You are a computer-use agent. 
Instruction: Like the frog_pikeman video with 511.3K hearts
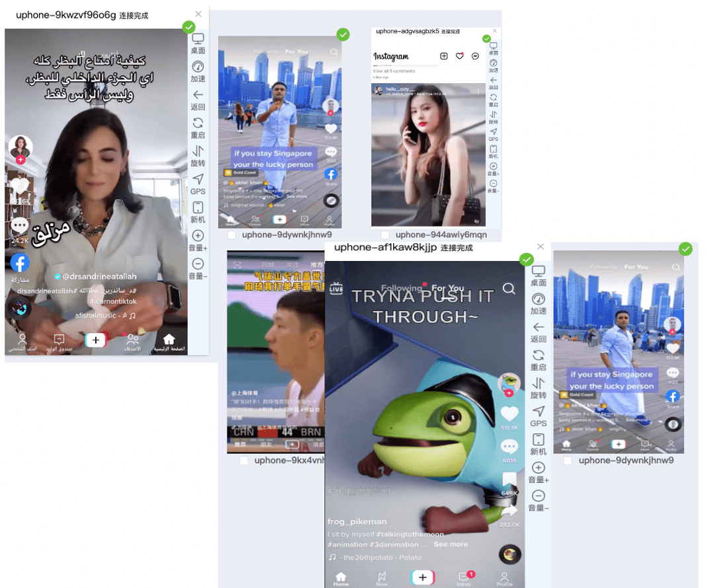click(x=509, y=414)
